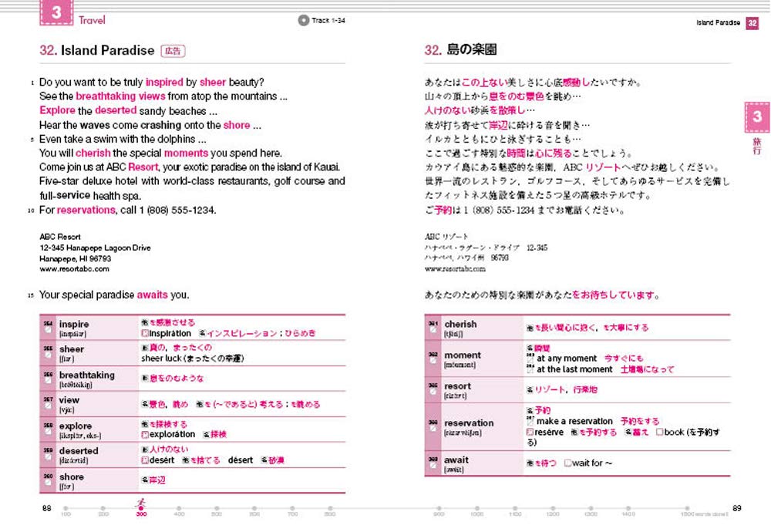Click the example "sheer luck"
The height and width of the screenshot is (532, 771).
pyautogui.click(x=161, y=359)
